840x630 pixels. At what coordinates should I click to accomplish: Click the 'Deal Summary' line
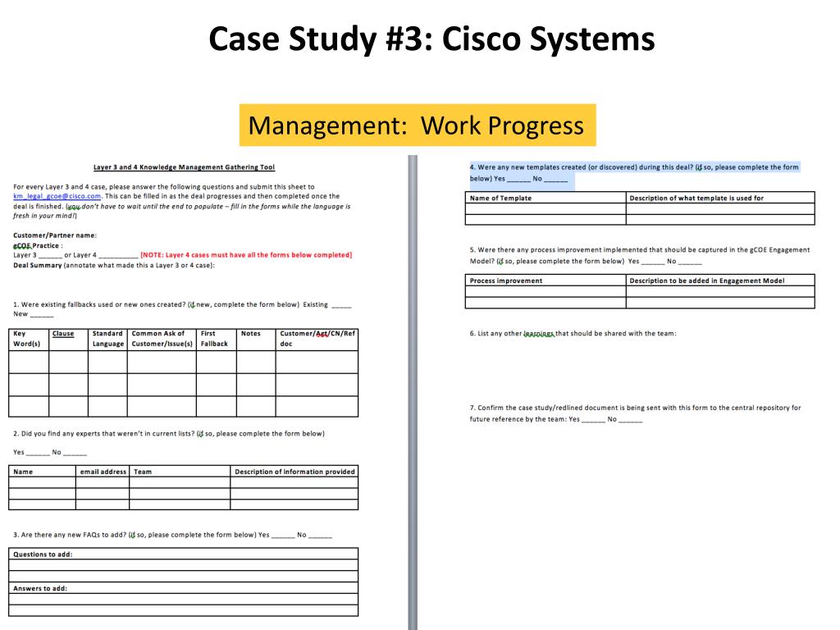(113, 265)
